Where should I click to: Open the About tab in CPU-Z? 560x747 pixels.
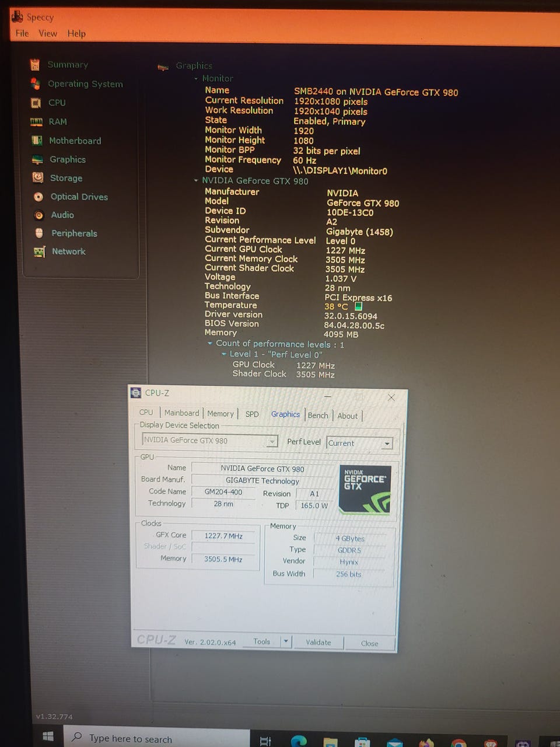[x=348, y=416]
